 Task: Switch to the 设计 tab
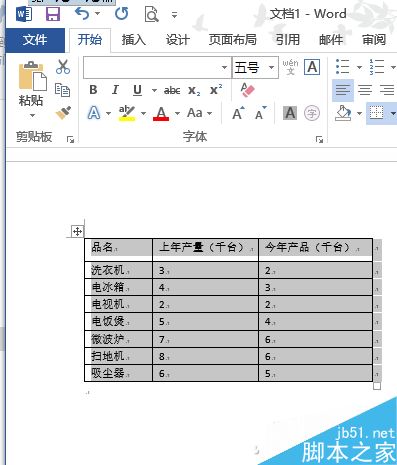click(x=178, y=40)
